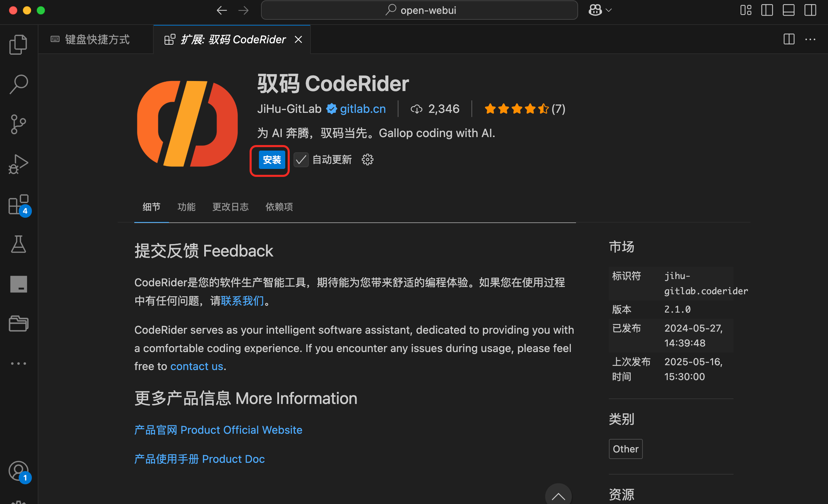Open the Testing flask view
The height and width of the screenshot is (504, 828).
(x=18, y=244)
